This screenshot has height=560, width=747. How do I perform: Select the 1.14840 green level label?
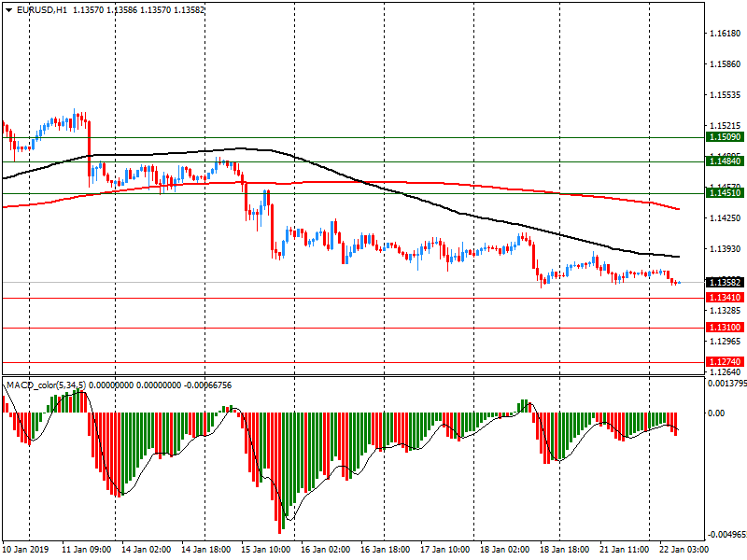(x=725, y=161)
